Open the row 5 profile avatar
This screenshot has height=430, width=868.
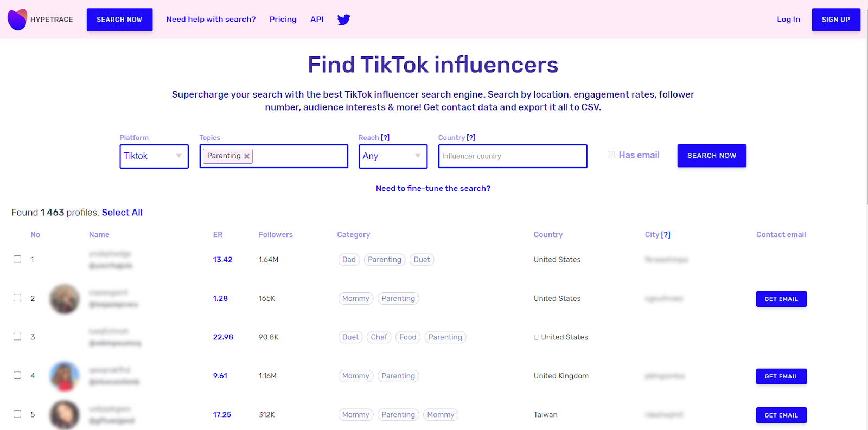[x=65, y=415]
